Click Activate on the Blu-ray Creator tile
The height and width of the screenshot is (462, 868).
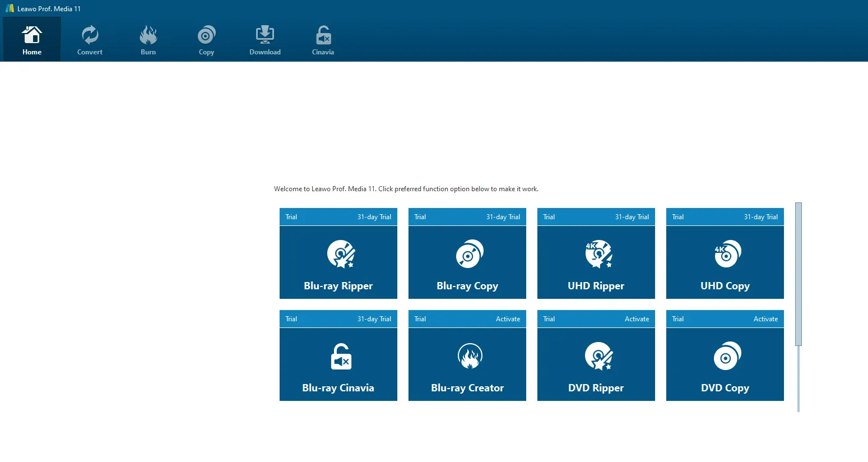tap(508, 319)
